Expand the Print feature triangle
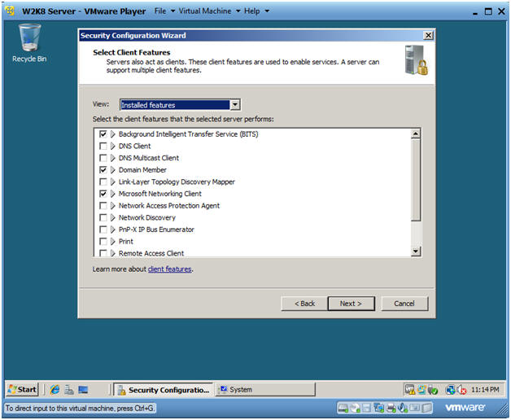The height and width of the screenshot is (420, 511). coord(113,241)
